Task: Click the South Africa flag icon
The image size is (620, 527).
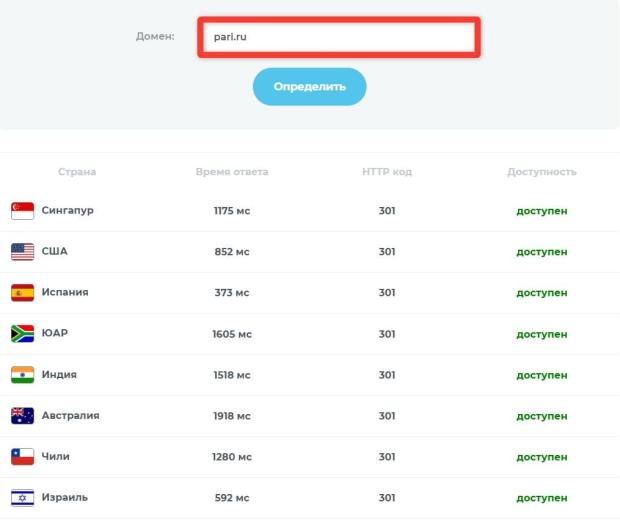Action: coord(23,334)
